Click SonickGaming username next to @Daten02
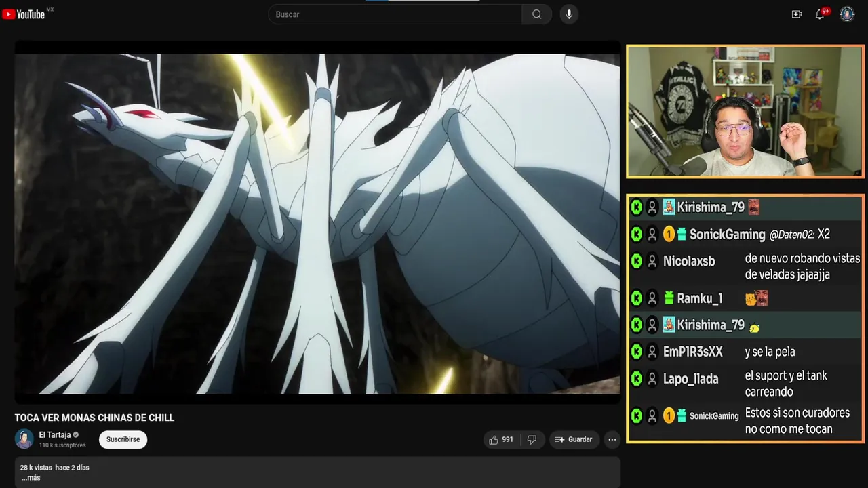Screen dimensions: 868x488 click(728, 235)
